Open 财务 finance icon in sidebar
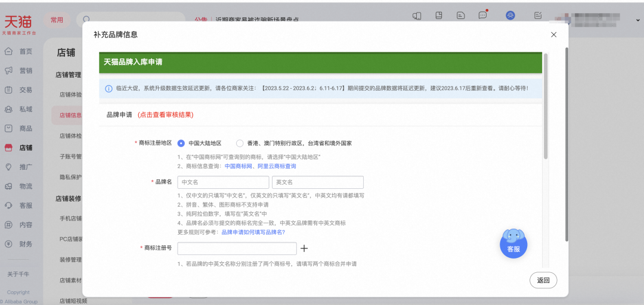The image size is (644, 305). point(9,244)
